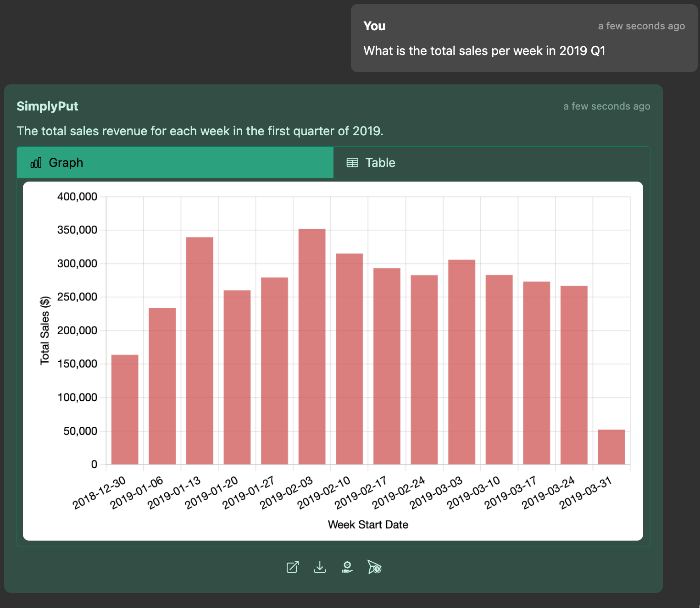
Task: Click the timestamp on the user message
Action: point(641,26)
